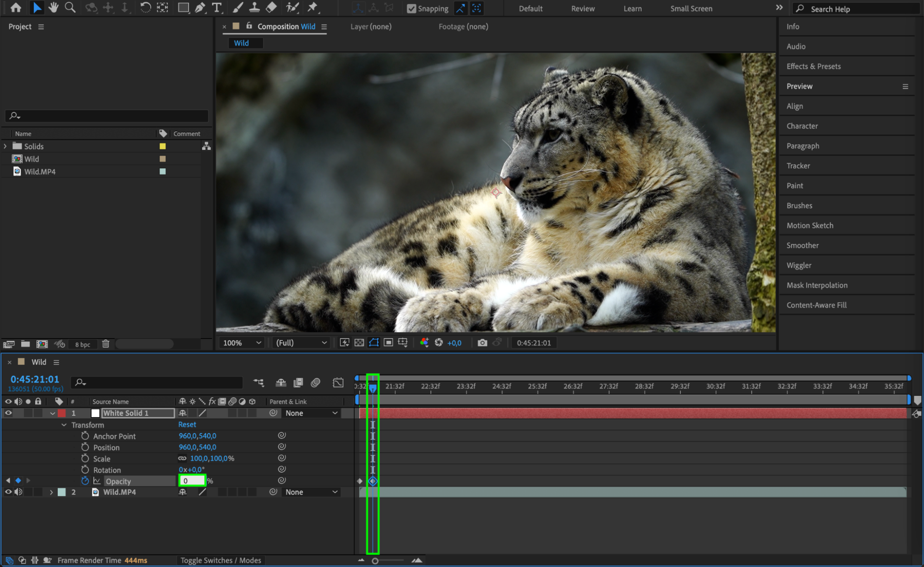924x567 pixels.
Task: Expand the Solids folder
Action: tap(6, 146)
